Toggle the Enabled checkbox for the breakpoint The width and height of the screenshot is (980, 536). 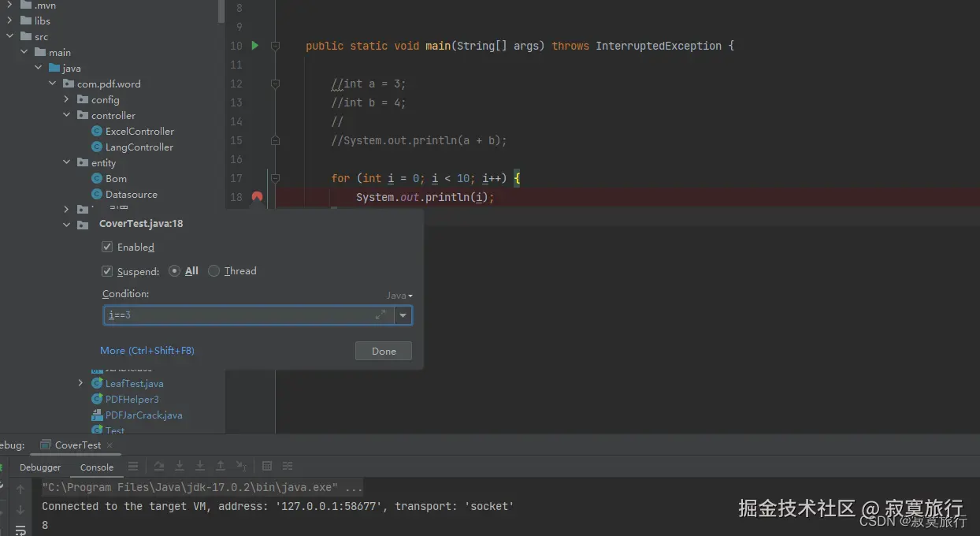107,247
